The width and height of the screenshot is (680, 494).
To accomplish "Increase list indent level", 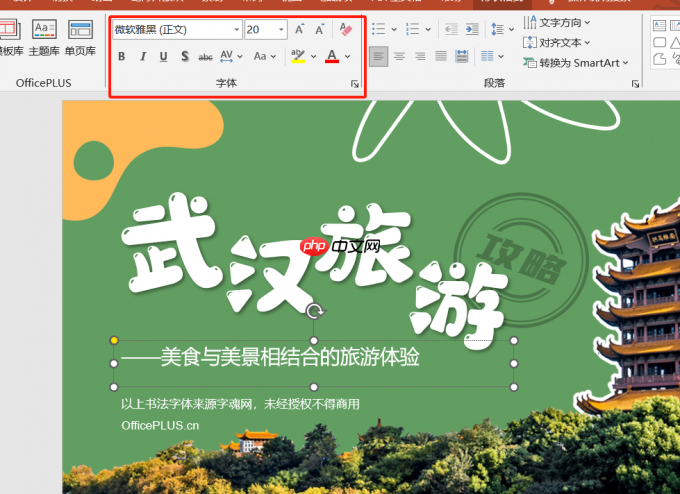I will [472, 29].
